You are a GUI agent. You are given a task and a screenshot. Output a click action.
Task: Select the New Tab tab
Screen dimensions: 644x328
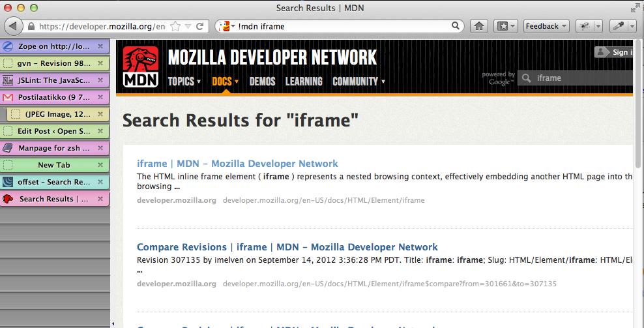coord(55,165)
